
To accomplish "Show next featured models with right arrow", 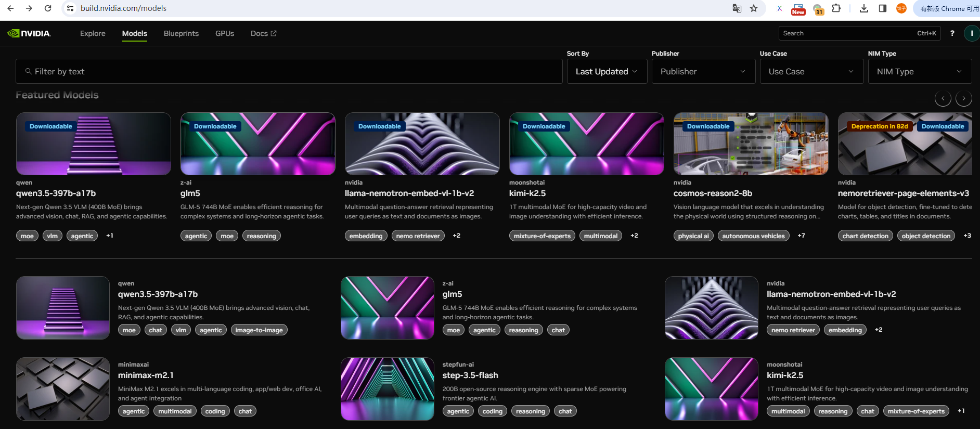I will pyautogui.click(x=964, y=98).
